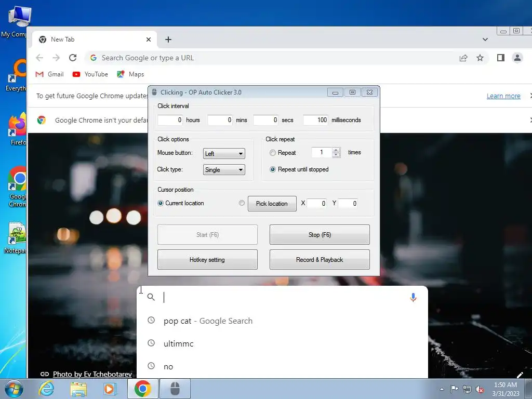
Task: Bookmark this tab with the star icon
Action: [480, 58]
